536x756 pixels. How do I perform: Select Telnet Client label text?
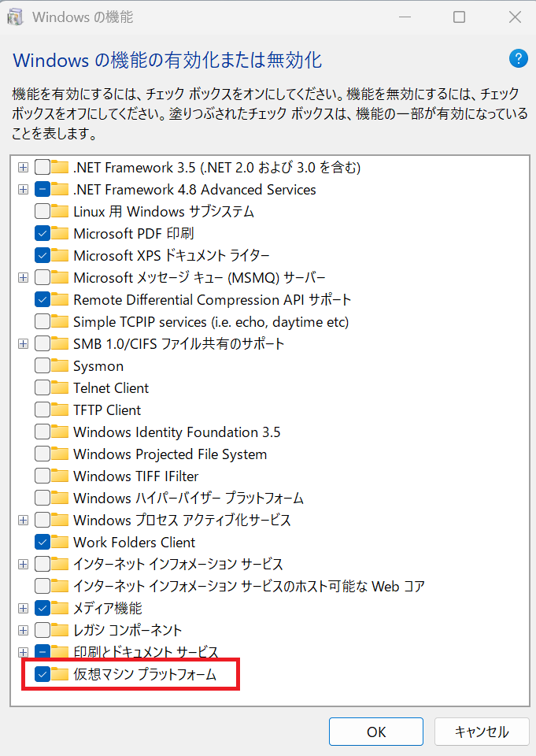[111, 388]
